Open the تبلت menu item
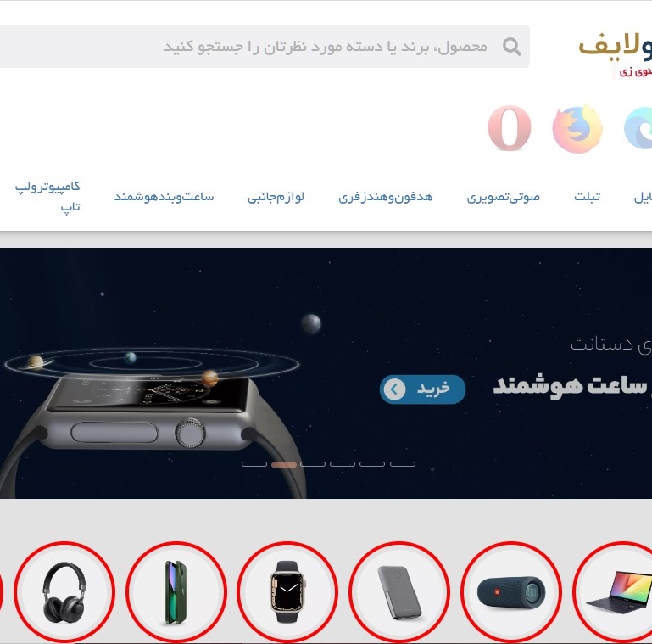 coord(587,197)
